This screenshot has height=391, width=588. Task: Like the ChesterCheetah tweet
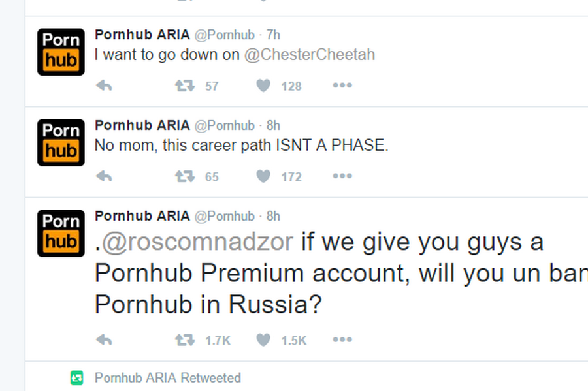click(x=263, y=86)
